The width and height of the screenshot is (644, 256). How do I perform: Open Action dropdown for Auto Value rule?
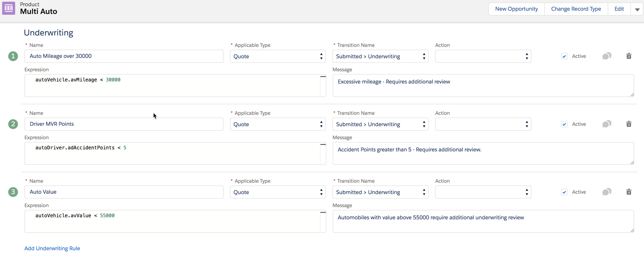point(483,192)
